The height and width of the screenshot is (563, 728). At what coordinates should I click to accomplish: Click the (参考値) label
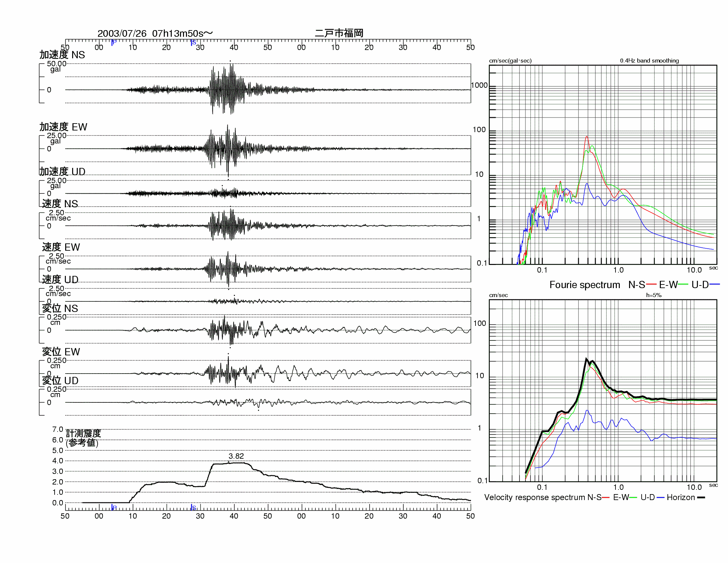pyautogui.click(x=82, y=442)
